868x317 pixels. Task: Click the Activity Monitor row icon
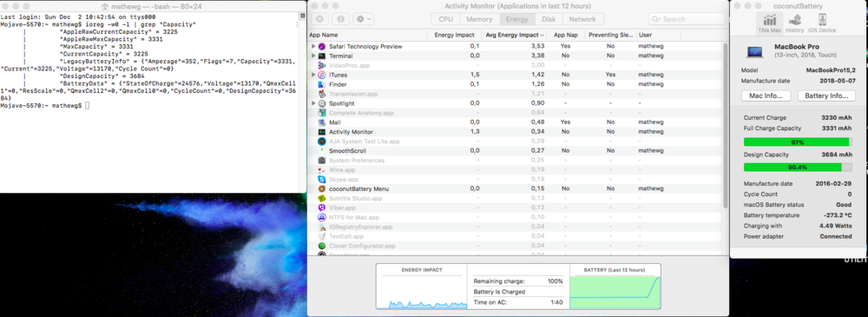322,132
